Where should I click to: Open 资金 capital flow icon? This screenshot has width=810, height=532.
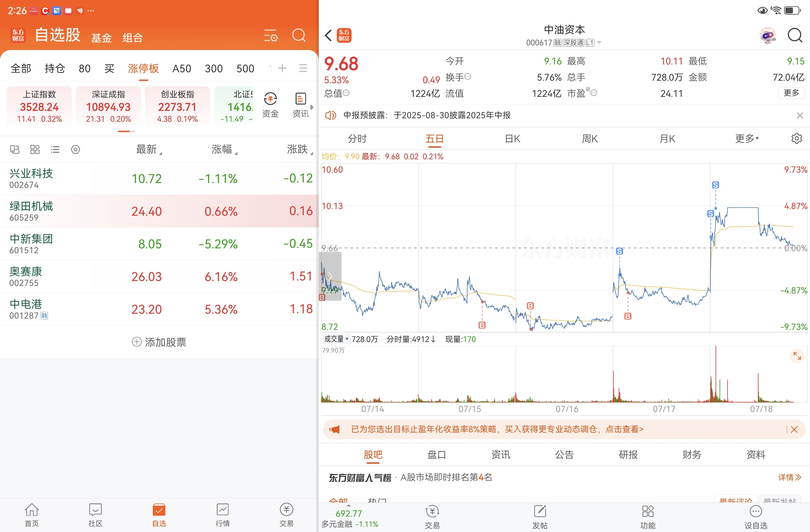click(270, 105)
